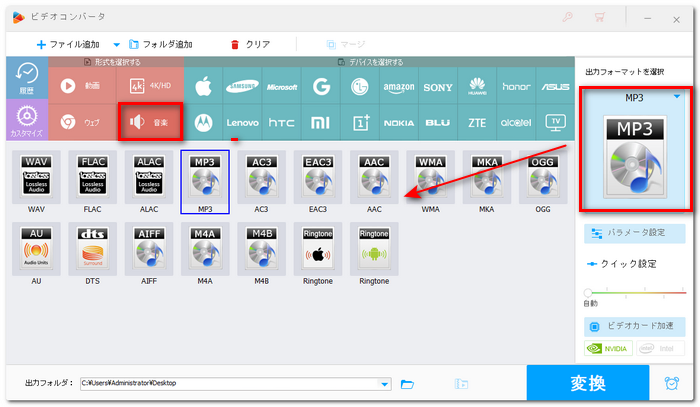Viewport: 700px width, 407px height.
Task: Select the AU Audio Units format
Action: click(x=36, y=252)
